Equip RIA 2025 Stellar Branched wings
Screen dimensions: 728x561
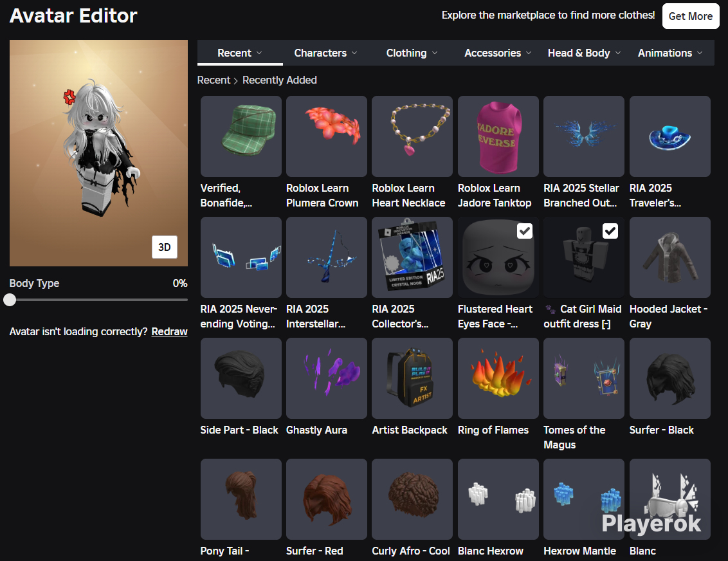pyautogui.click(x=583, y=136)
